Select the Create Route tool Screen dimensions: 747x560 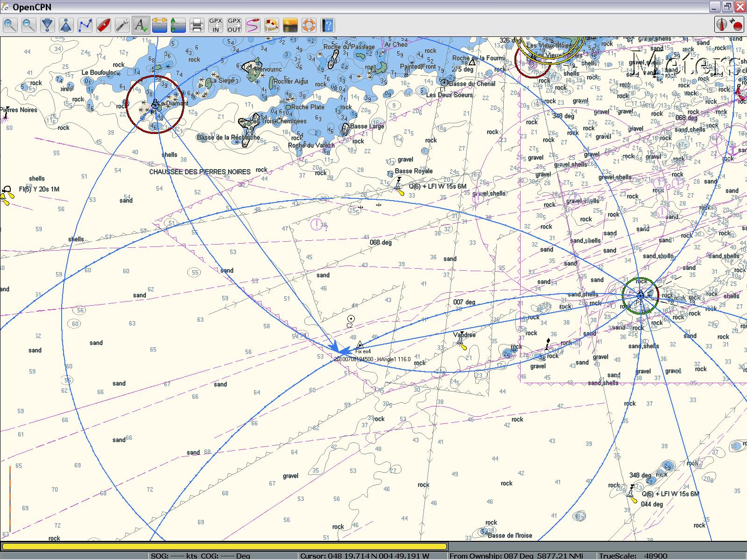[85, 25]
